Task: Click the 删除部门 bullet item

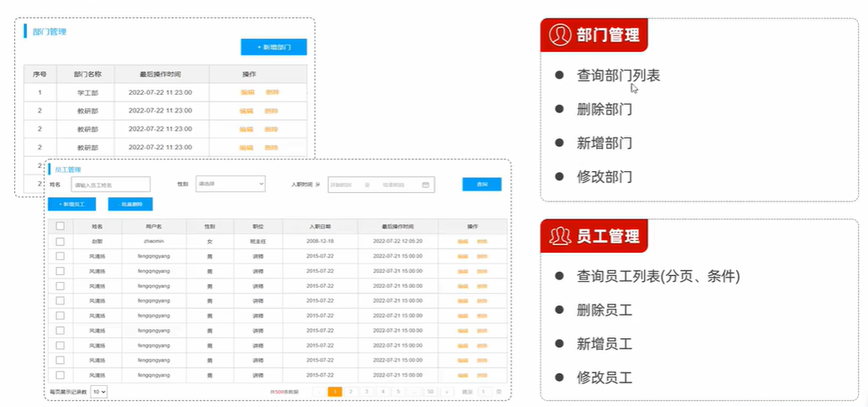Action: coord(604,109)
